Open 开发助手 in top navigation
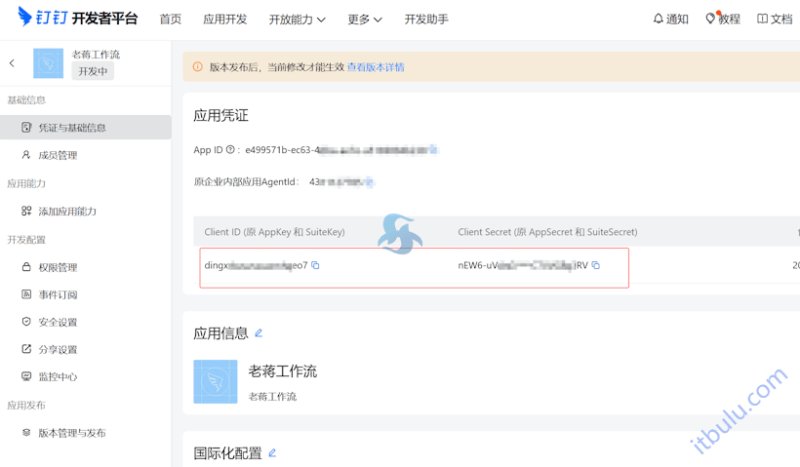Viewport: 800px width, 467px height. (426, 19)
